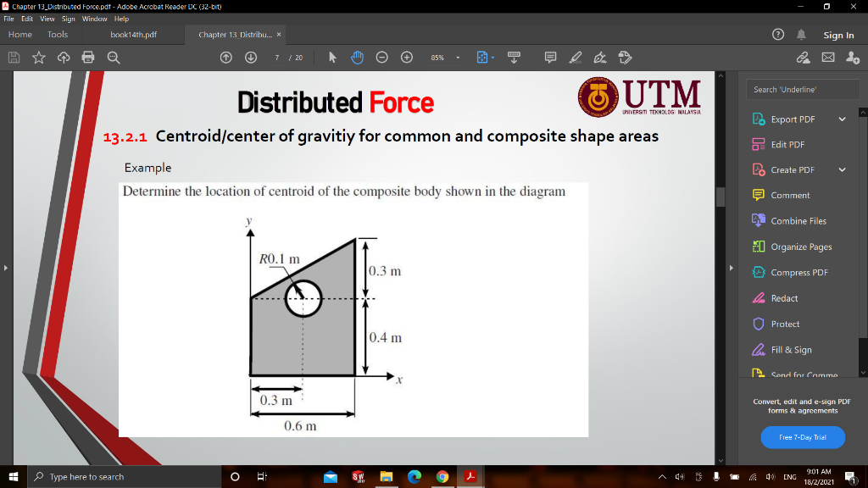Navigate to previous page with up arrow
Screen dimensions: 868x488
[225, 57]
